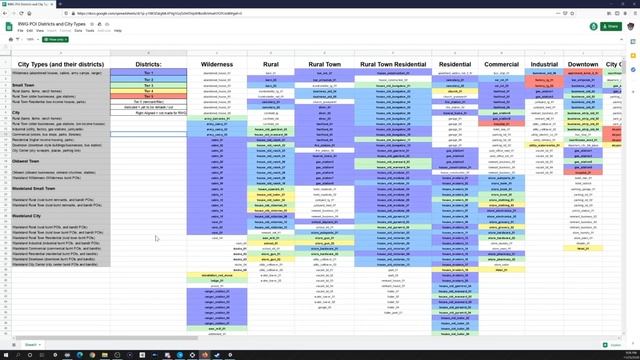
Task: Reload the page with the refresh icon
Action: (21, 13)
